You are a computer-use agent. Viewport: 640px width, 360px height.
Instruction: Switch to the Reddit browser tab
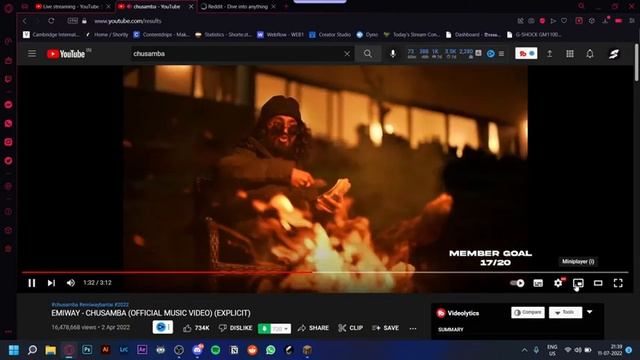click(238, 7)
